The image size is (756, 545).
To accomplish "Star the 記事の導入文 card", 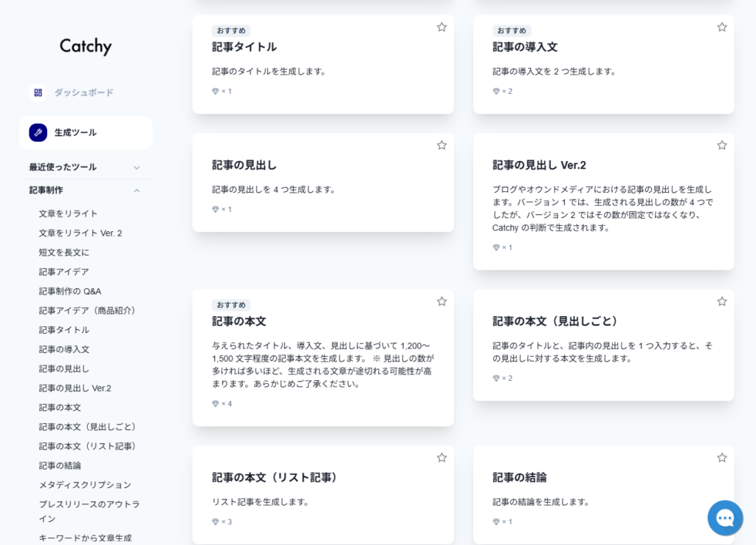I will [x=722, y=27].
